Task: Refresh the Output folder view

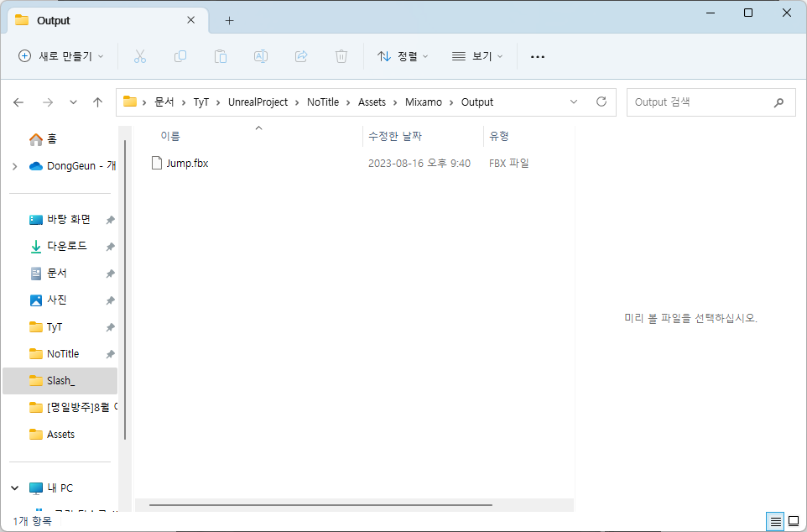Action: tap(601, 102)
